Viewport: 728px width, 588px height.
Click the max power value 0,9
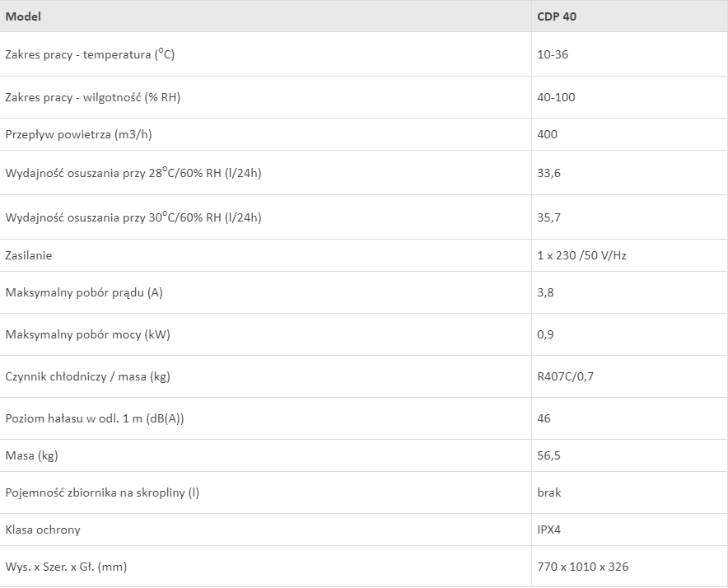(x=545, y=334)
